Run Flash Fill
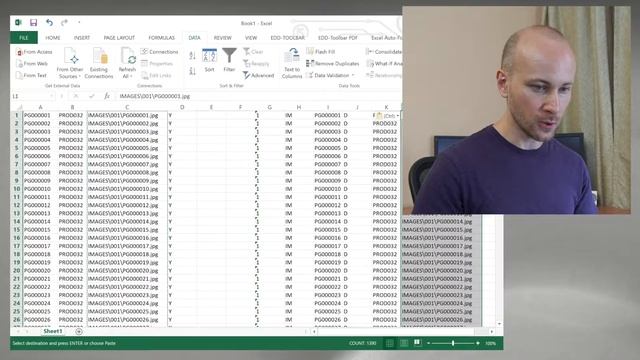The height and width of the screenshot is (360, 640). pyautogui.click(x=321, y=52)
